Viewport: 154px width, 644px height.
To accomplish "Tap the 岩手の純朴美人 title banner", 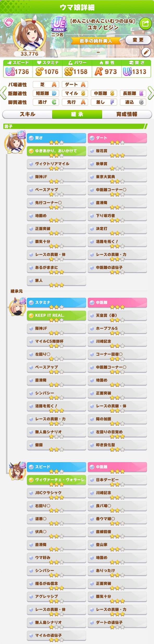I will click(x=96, y=41).
